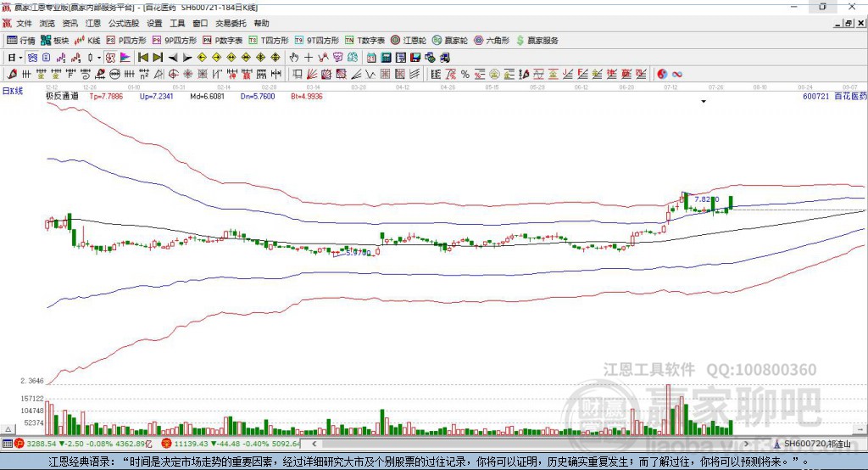Screen dimensions: 868x470
Task: Open the T四方形 time square tool
Action: tap(269, 41)
